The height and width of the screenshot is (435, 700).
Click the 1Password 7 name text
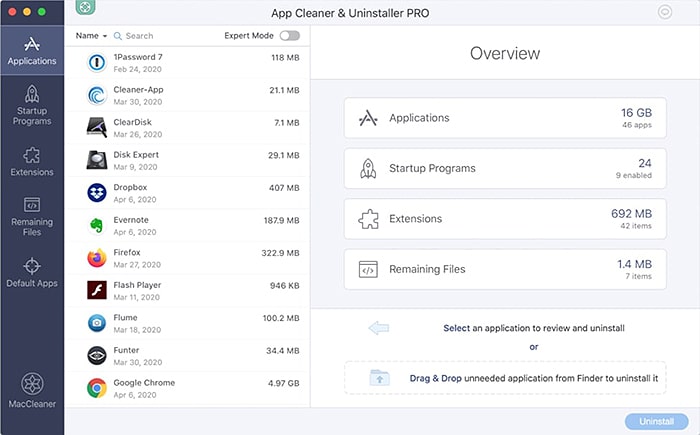138,57
